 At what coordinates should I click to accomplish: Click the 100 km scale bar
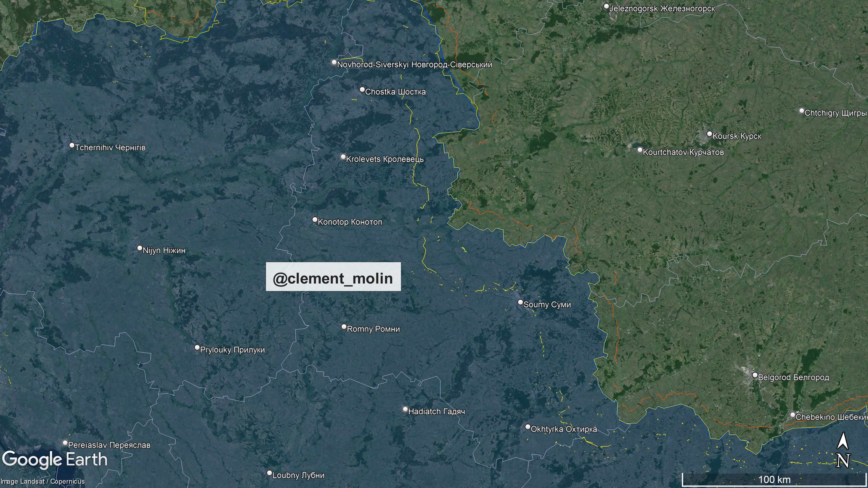[774, 480]
